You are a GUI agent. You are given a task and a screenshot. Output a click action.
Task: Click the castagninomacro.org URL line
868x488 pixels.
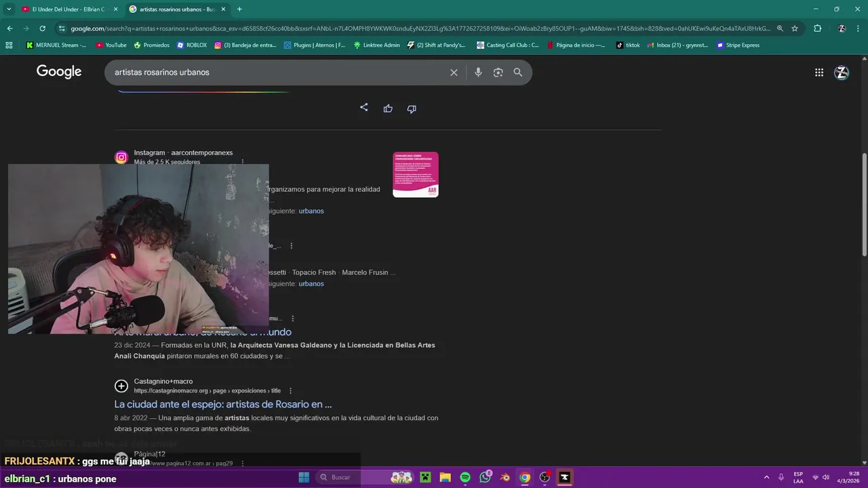coord(208,391)
